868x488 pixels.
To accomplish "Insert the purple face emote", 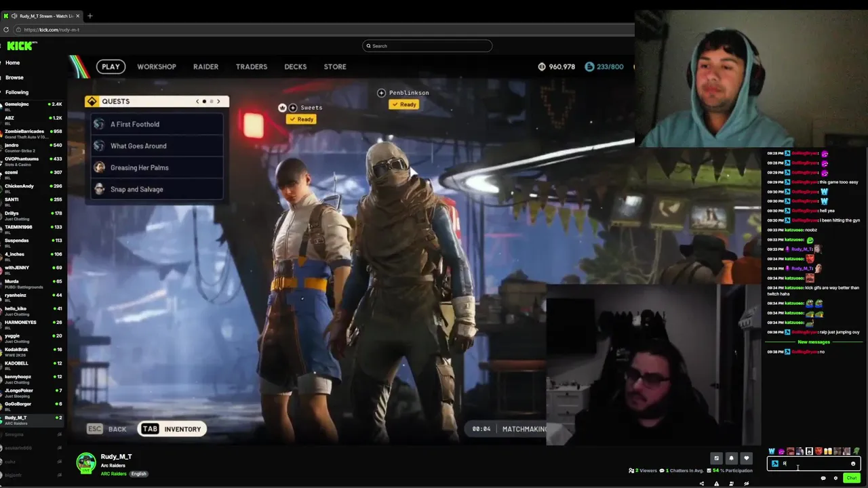I will click(781, 451).
